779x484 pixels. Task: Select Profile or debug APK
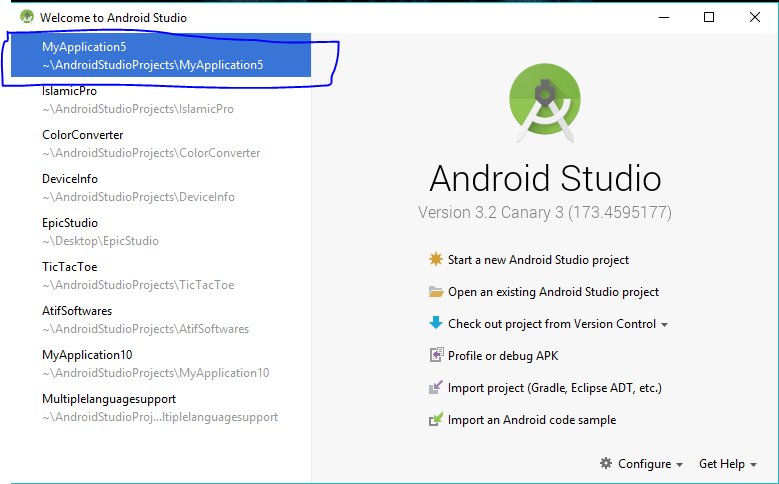[x=503, y=356]
